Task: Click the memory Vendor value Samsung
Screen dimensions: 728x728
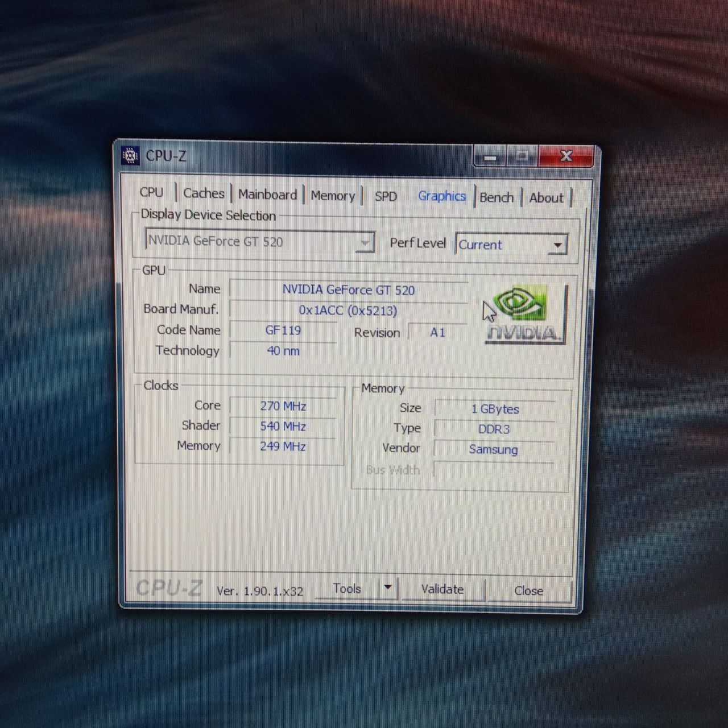Action: [493, 449]
